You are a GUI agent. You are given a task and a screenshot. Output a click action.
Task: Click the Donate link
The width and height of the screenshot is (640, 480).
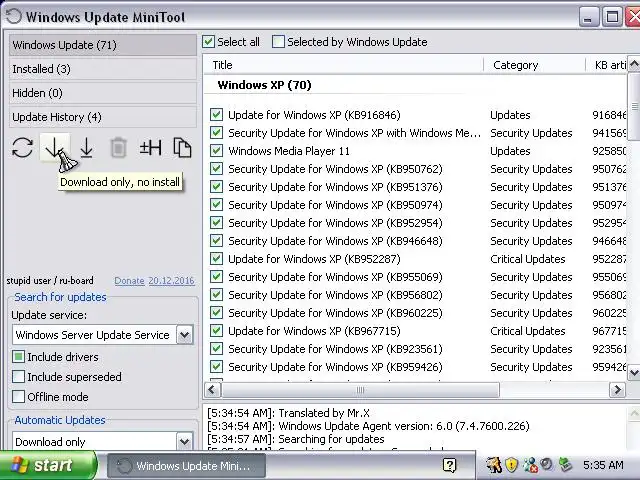[x=129, y=281]
